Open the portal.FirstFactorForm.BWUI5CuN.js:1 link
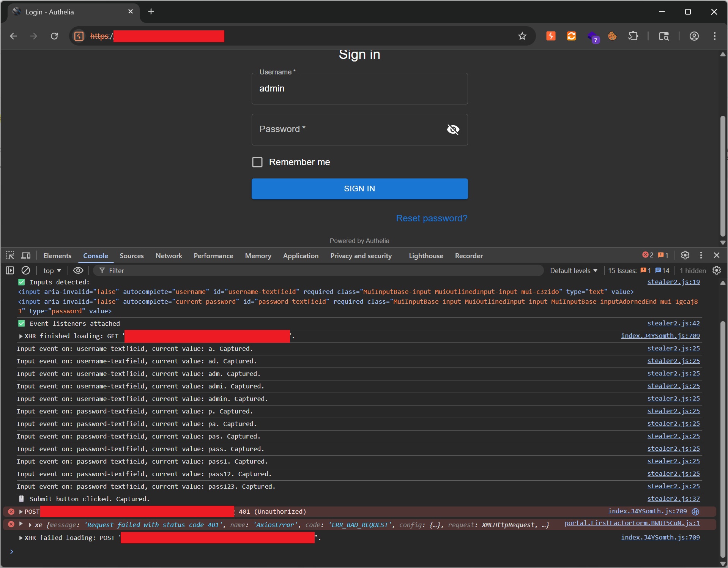Image resolution: width=728 pixels, height=568 pixels. (632, 523)
